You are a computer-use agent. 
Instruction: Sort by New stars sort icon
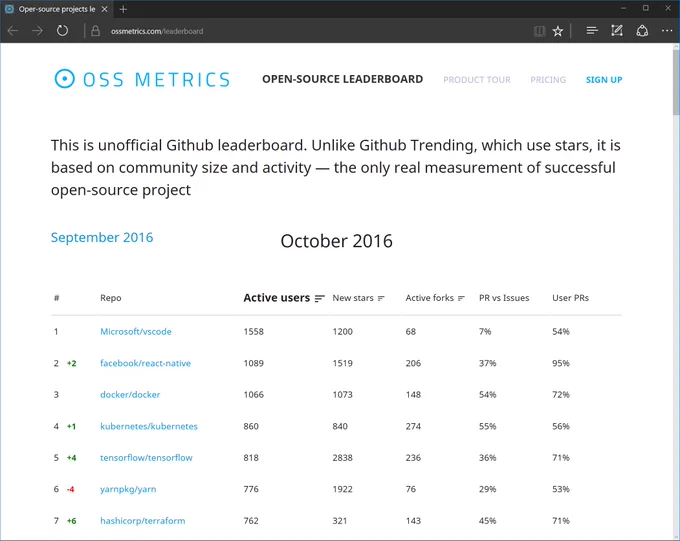(381, 298)
